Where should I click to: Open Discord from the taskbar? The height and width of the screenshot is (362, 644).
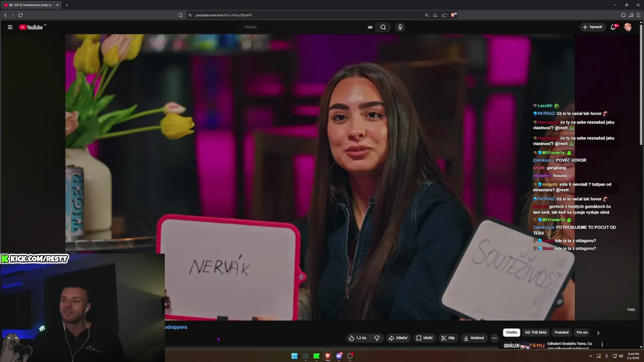(x=339, y=356)
